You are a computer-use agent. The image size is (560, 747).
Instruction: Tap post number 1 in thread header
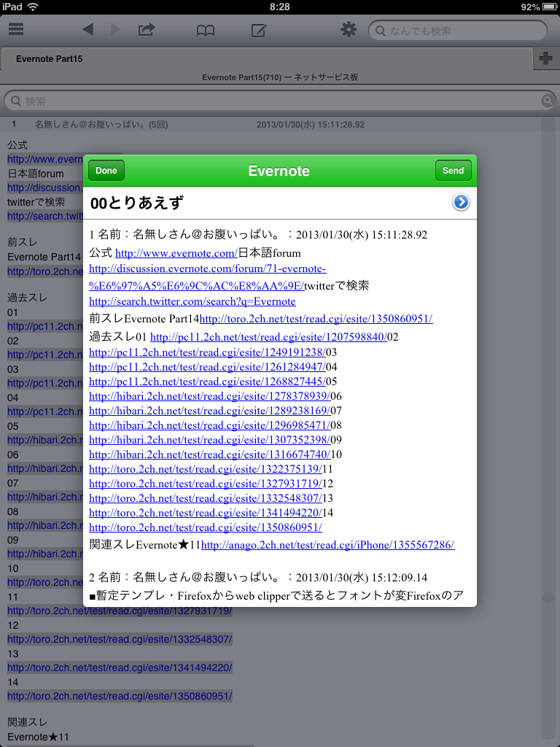click(x=14, y=124)
